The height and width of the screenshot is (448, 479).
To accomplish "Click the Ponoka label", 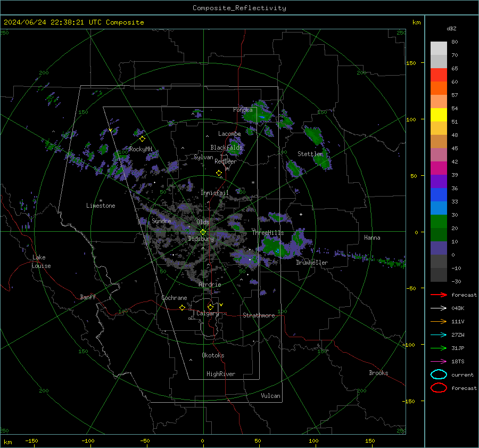I will pyautogui.click(x=243, y=110).
